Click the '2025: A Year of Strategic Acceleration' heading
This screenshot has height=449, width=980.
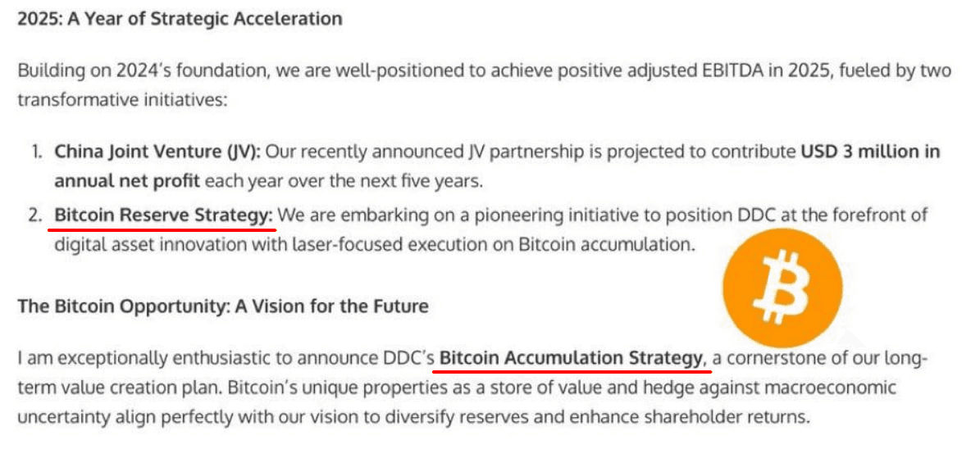click(x=180, y=19)
